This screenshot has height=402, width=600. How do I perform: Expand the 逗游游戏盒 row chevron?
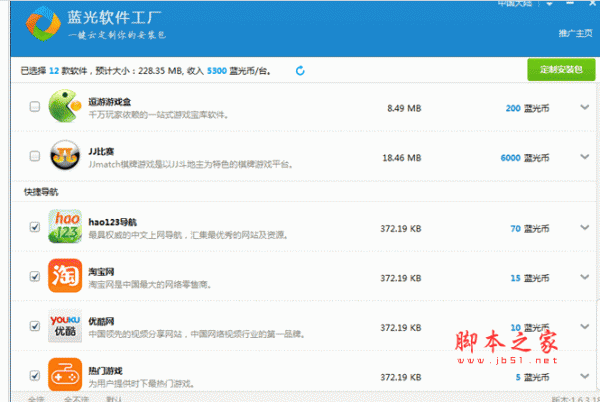(x=584, y=107)
